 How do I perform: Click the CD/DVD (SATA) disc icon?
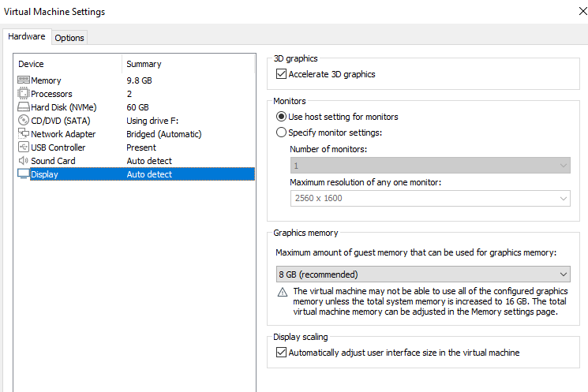(23, 121)
